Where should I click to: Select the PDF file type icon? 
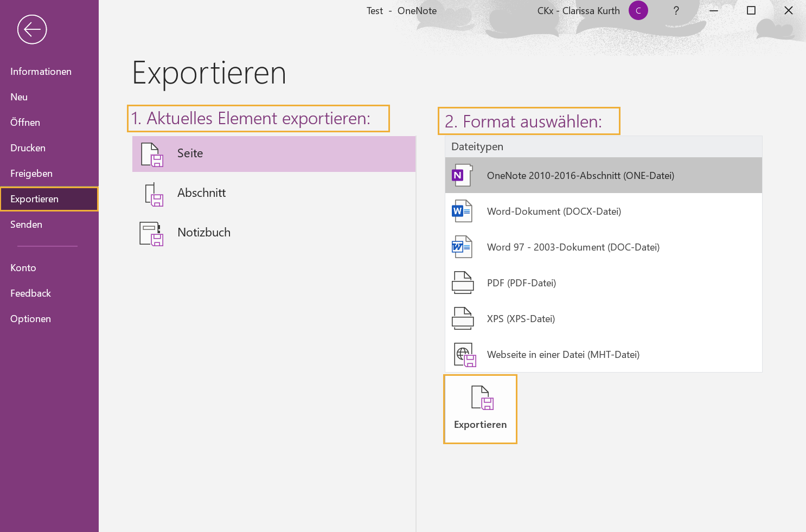[x=462, y=282]
